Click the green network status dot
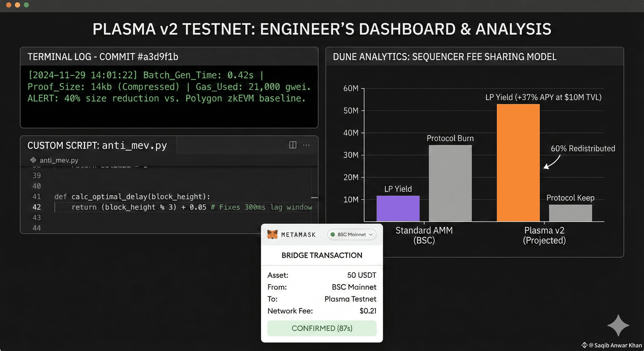This screenshot has height=351, width=644. pyautogui.click(x=333, y=234)
